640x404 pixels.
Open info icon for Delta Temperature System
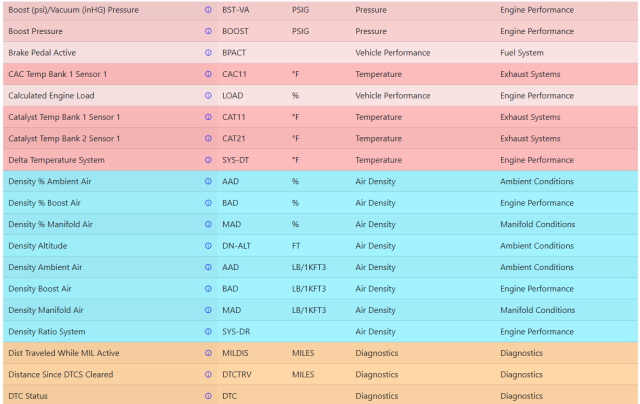coord(208,160)
